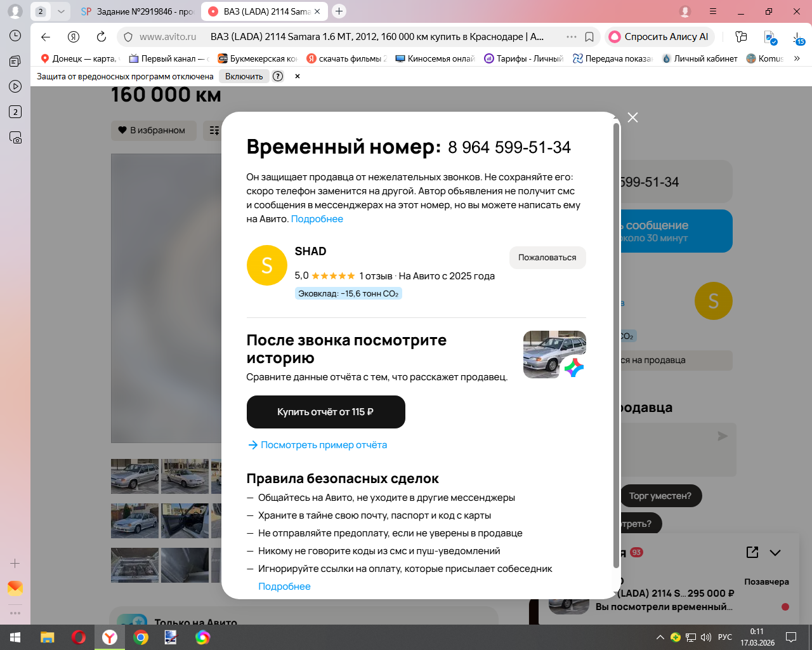Screen dimensions: 812x650
Task: Switch the РУС keyboard language indicator
Action: (725, 637)
